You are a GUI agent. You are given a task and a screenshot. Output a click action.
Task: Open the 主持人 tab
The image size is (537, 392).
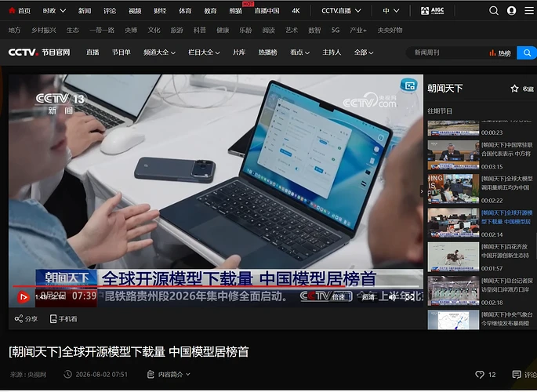(332, 53)
